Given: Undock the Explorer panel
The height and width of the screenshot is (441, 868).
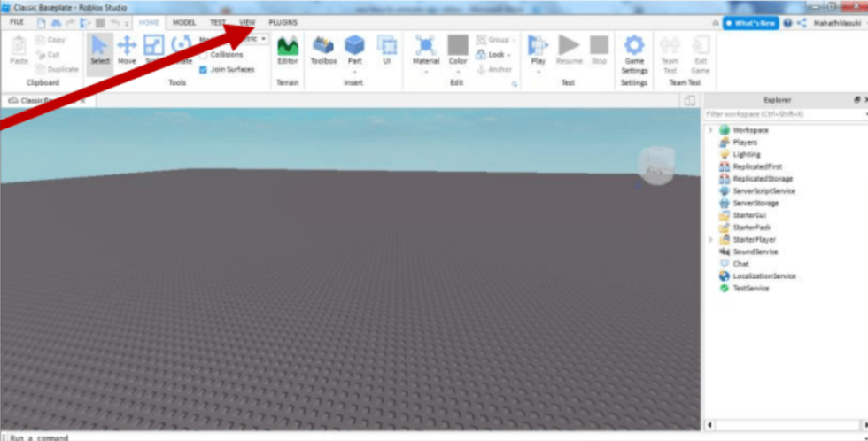Looking at the screenshot, I should click(x=857, y=99).
